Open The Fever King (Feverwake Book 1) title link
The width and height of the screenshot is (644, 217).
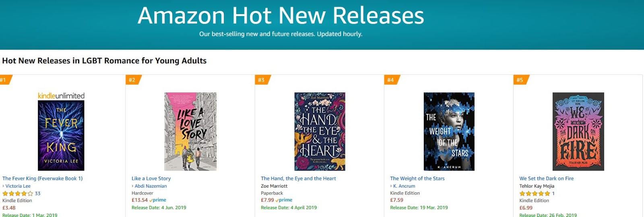pyautogui.click(x=43, y=178)
